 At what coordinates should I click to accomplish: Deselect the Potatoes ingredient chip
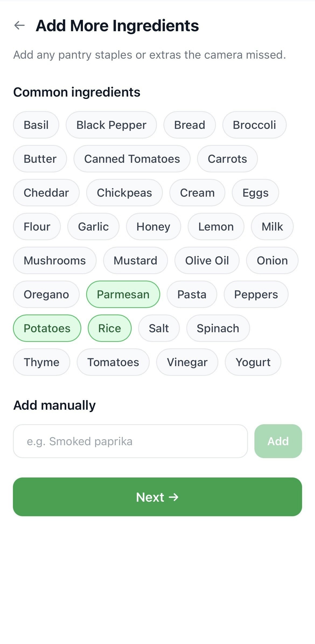[47, 328]
